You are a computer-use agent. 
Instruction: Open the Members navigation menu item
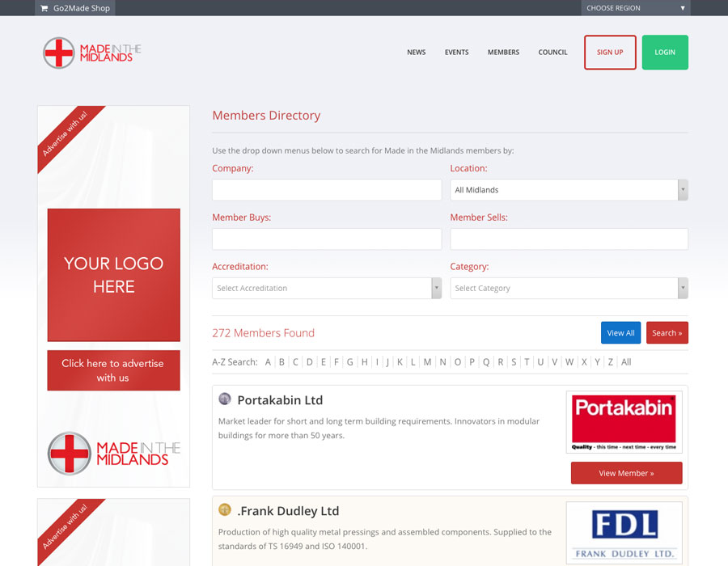503,53
